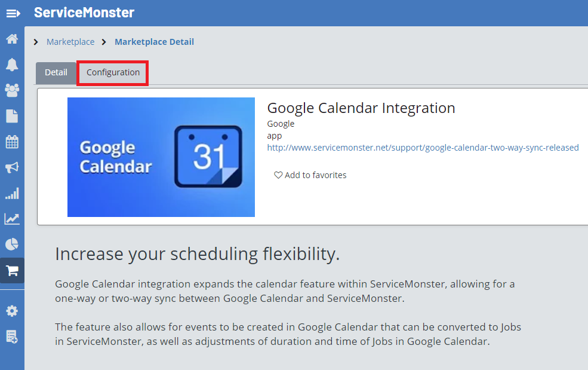Open the servicemonster.net support link
Image resolution: width=588 pixels, height=370 pixels.
pos(423,148)
